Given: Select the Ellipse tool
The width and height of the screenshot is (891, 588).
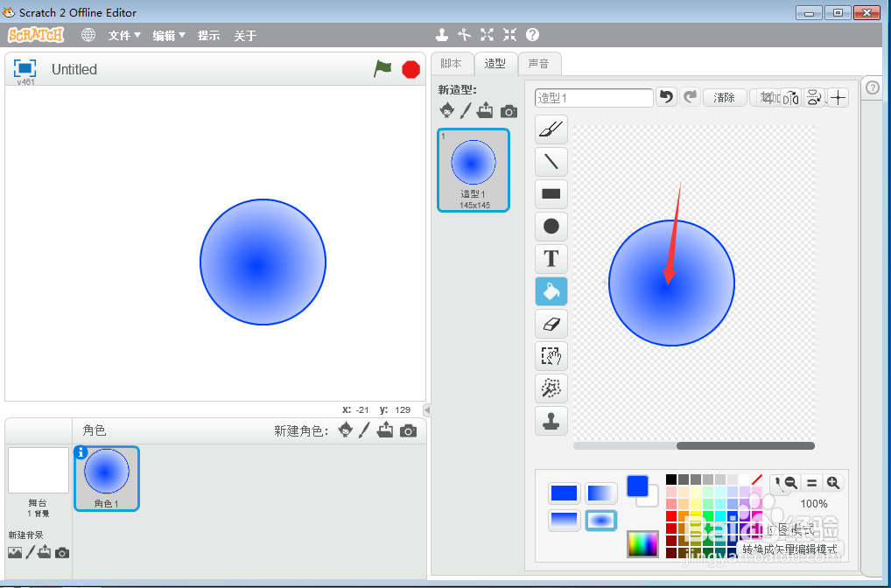Looking at the screenshot, I should pos(551,227).
